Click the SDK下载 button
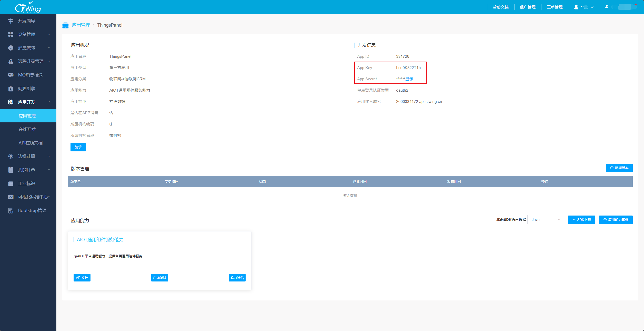This screenshot has height=331, width=644. coord(581,220)
